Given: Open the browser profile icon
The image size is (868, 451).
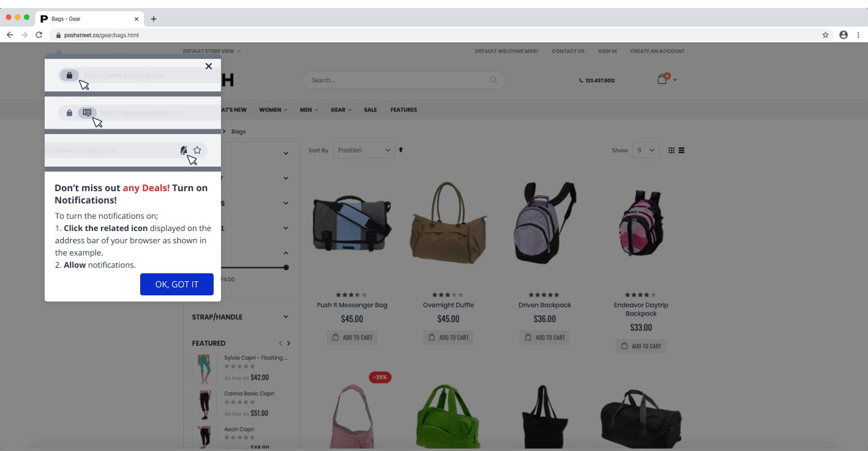Looking at the screenshot, I should coord(844,35).
